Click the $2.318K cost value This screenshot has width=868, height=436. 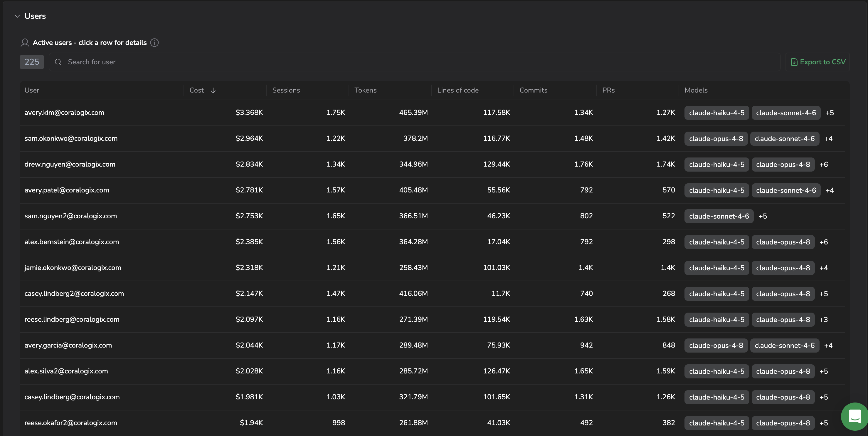(249, 268)
